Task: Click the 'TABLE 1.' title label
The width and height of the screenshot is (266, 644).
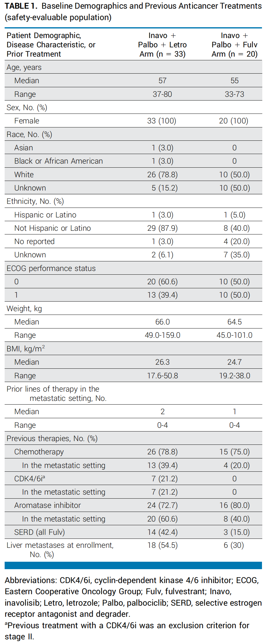Action: 21,6
